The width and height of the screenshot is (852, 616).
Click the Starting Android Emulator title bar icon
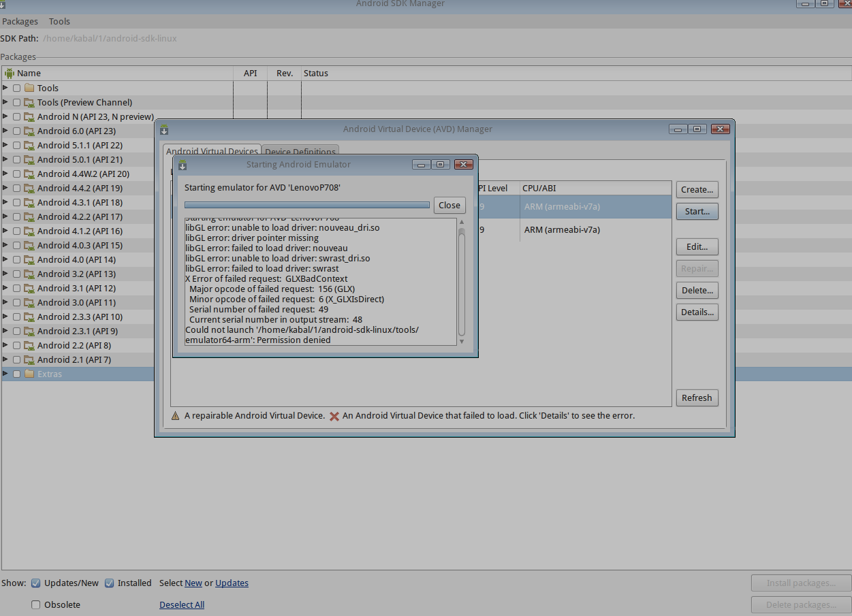[183, 165]
